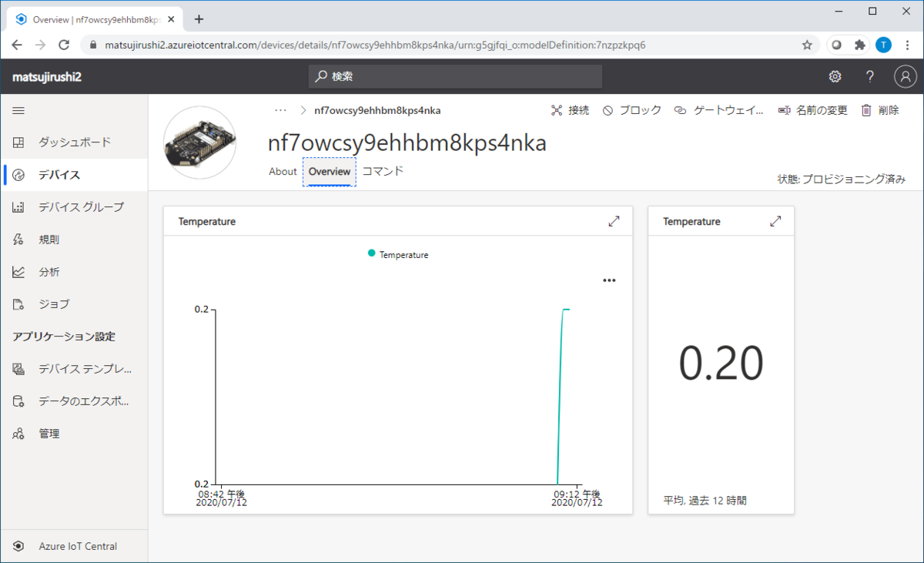Click the ブロック block button
The width and height of the screenshot is (924, 563).
click(631, 110)
